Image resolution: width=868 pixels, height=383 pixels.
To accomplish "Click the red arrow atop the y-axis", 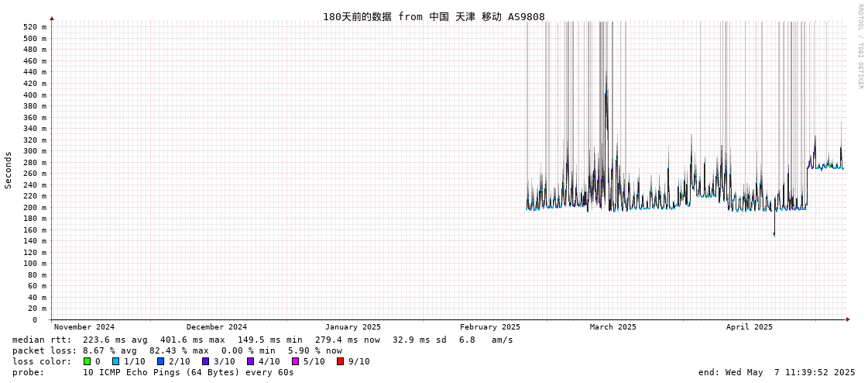I will 52,19.
